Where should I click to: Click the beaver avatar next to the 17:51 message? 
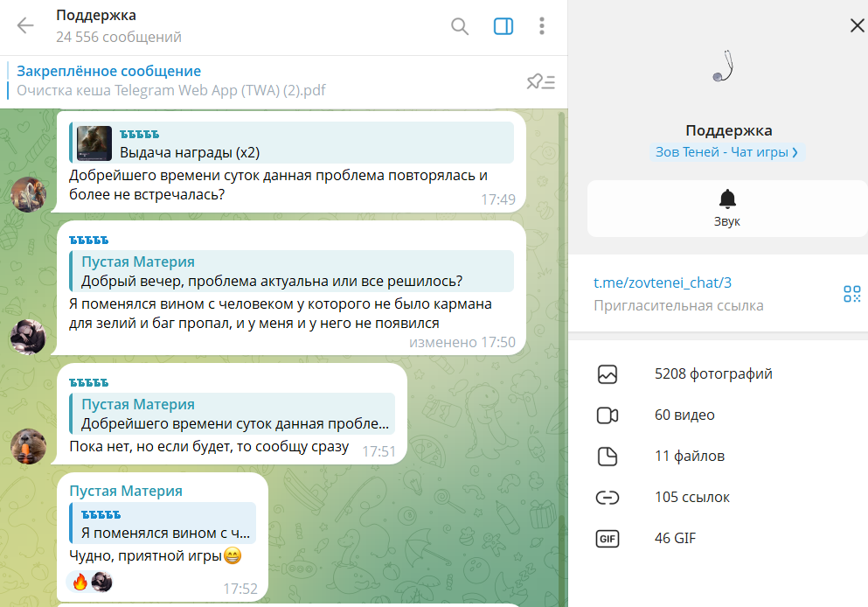(28, 446)
